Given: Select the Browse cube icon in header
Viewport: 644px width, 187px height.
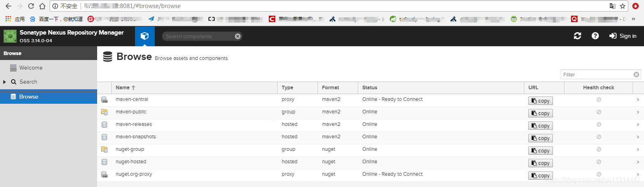Looking at the screenshot, I should pos(145,36).
